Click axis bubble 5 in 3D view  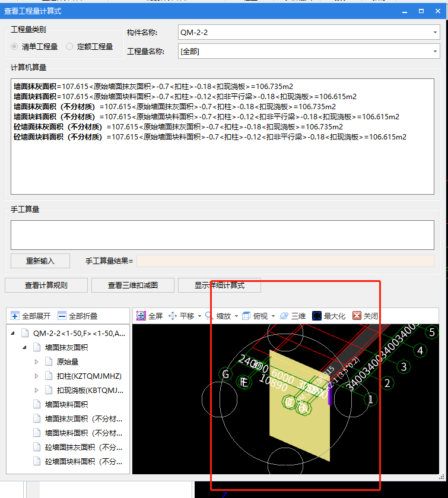(432, 332)
